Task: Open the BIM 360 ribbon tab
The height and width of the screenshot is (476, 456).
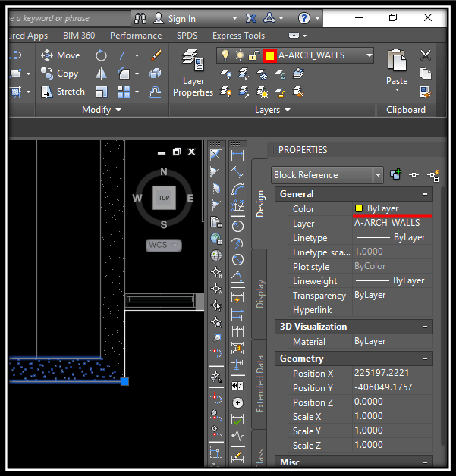Action: pyautogui.click(x=79, y=36)
